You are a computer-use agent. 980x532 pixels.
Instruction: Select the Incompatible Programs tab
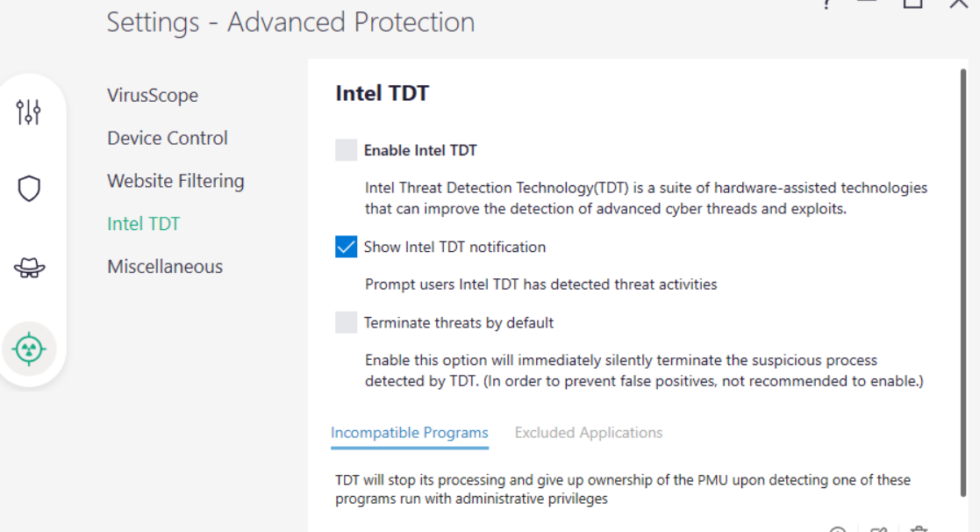click(409, 433)
